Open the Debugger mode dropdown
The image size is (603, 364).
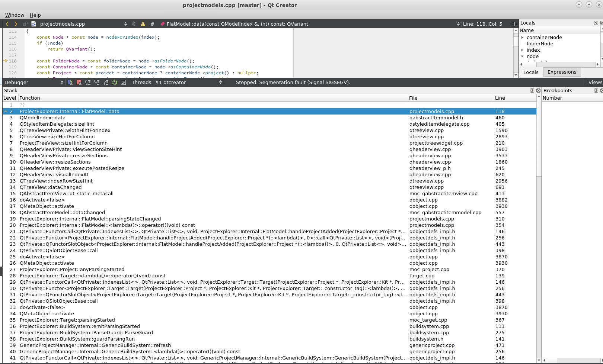33,83
